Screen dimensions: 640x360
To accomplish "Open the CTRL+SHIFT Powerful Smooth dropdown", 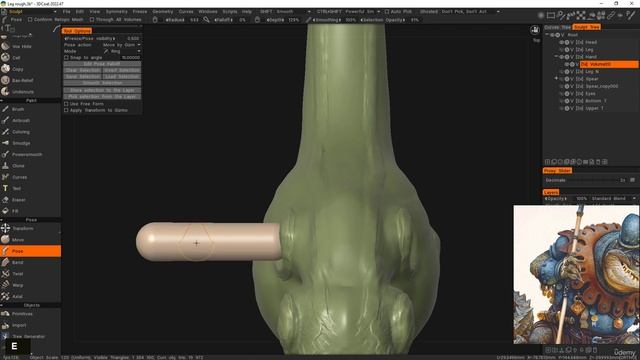I will 349,12.
